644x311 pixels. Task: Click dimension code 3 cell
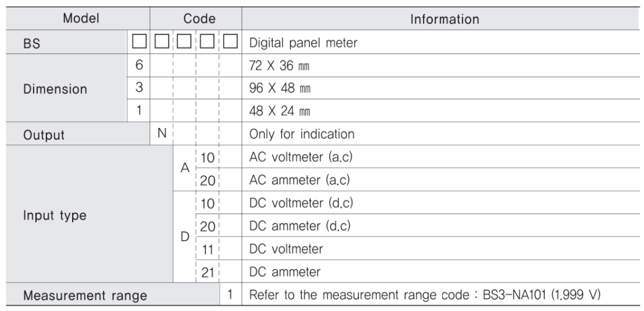point(139,88)
